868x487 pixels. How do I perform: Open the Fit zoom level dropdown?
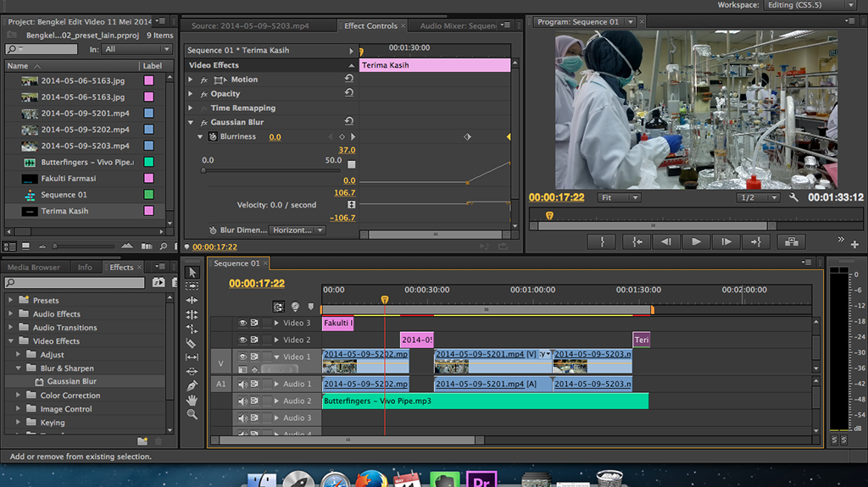(619, 197)
